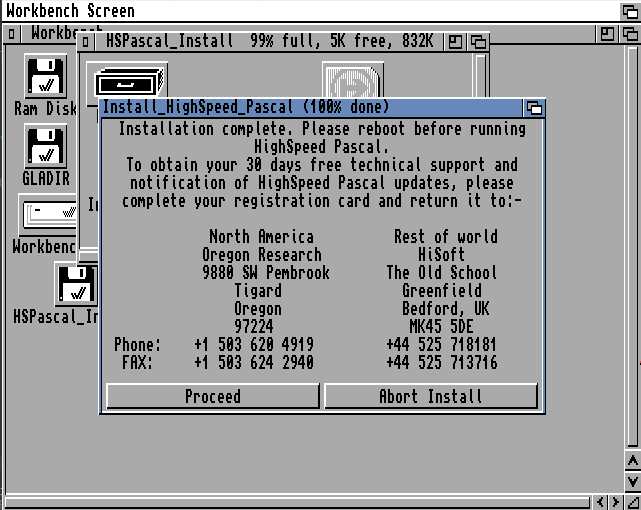Image resolution: width=641 pixels, height=510 pixels.
Task: Click the Workbench window zoom gadget
Action: (x=607, y=34)
